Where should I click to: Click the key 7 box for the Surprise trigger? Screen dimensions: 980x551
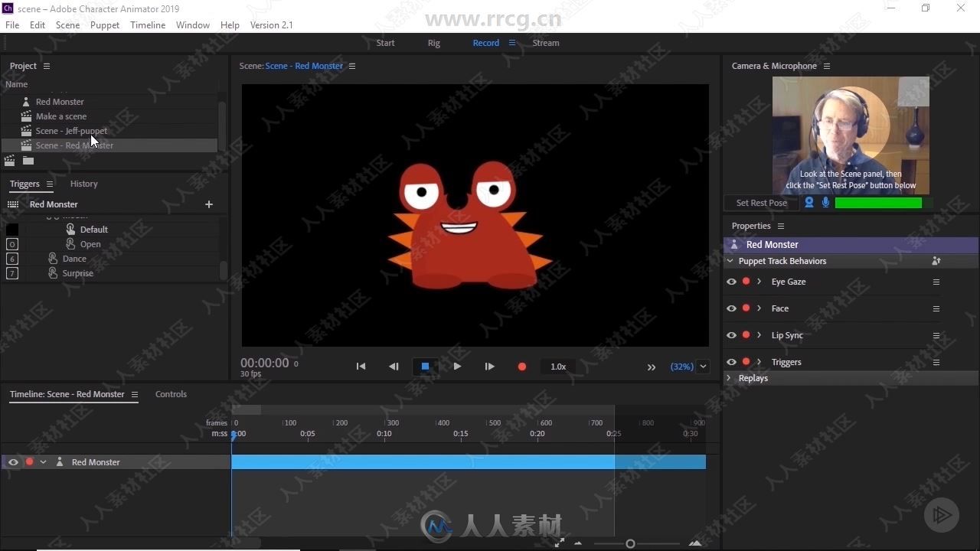pyautogui.click(x=12, y=273)
